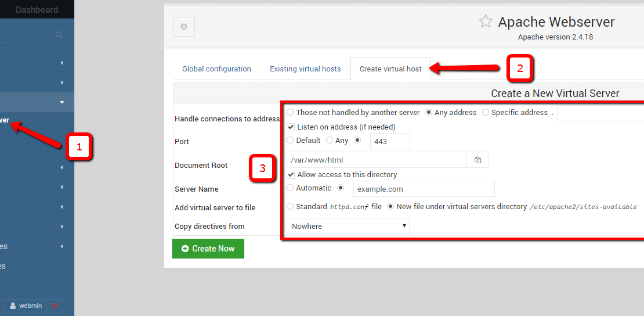
Task: Click the Handle connections to address label
Action: tap(227, 119)
